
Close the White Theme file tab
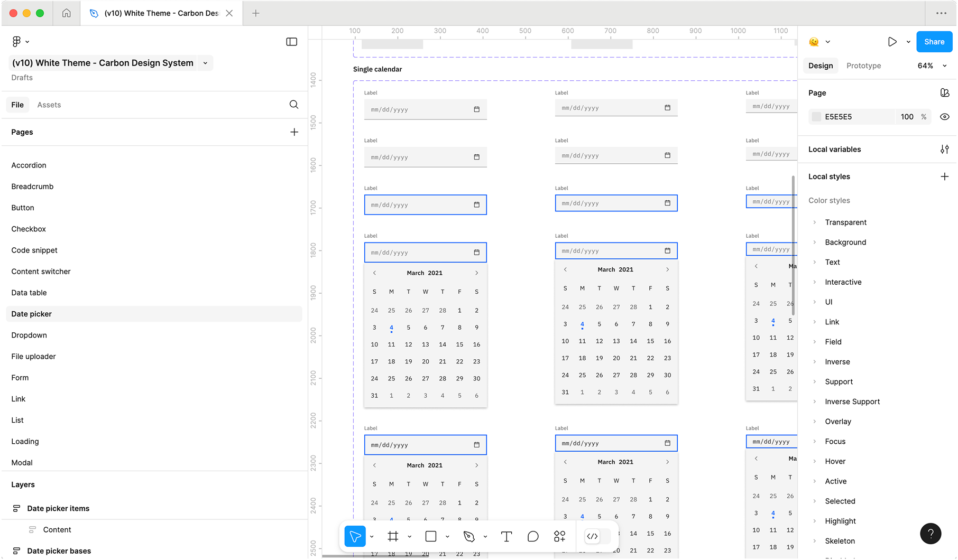[x=229, y=13]
